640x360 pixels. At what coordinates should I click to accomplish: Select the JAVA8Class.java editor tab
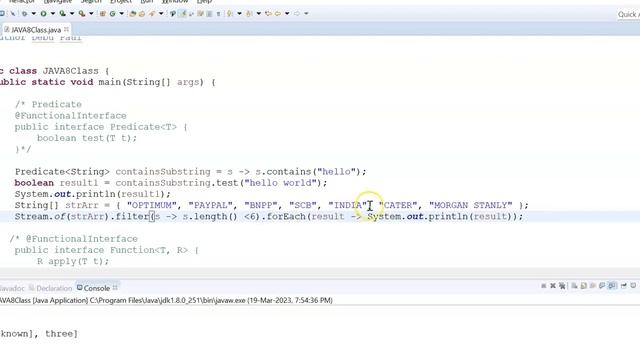[x=35, y=30]
